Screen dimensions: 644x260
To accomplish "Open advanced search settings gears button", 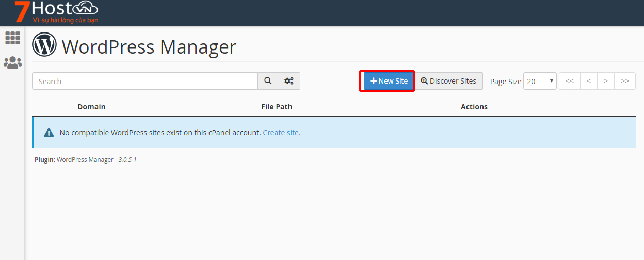I will coord(289,81).
